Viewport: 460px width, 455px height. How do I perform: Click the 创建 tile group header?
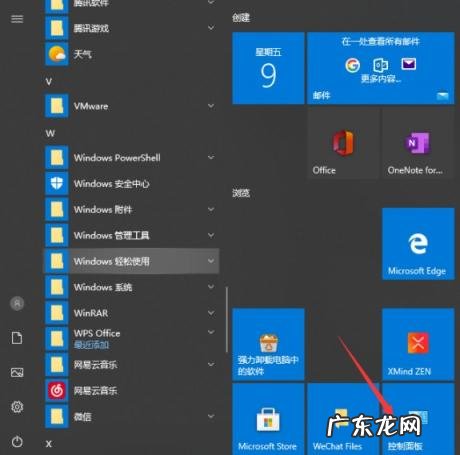(241, 17)
